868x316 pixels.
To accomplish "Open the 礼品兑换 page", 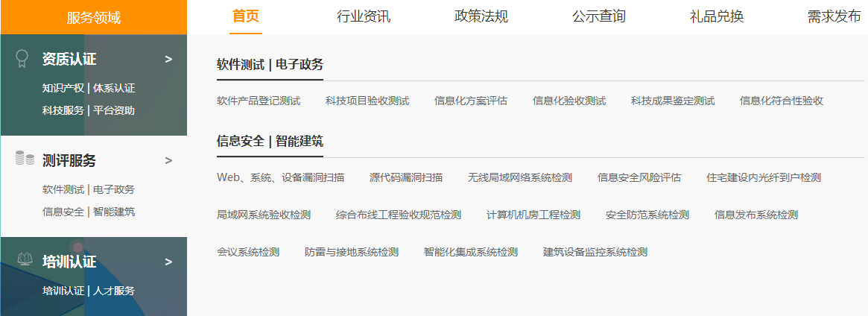I will [717, 16].
